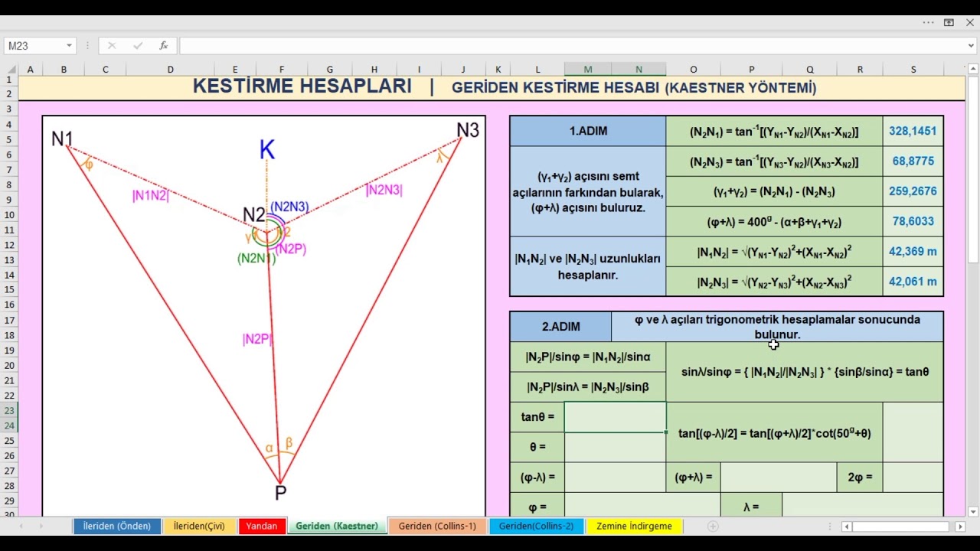Click the value cell 42,061 m
Image resolution: width=980 pixels, height=551 pixels.
point(913,282)
